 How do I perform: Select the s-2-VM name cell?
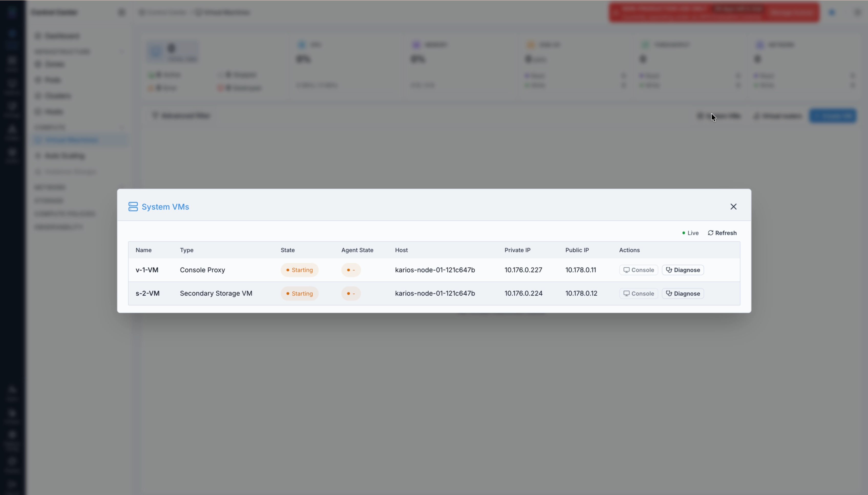(x=147, y=293)
